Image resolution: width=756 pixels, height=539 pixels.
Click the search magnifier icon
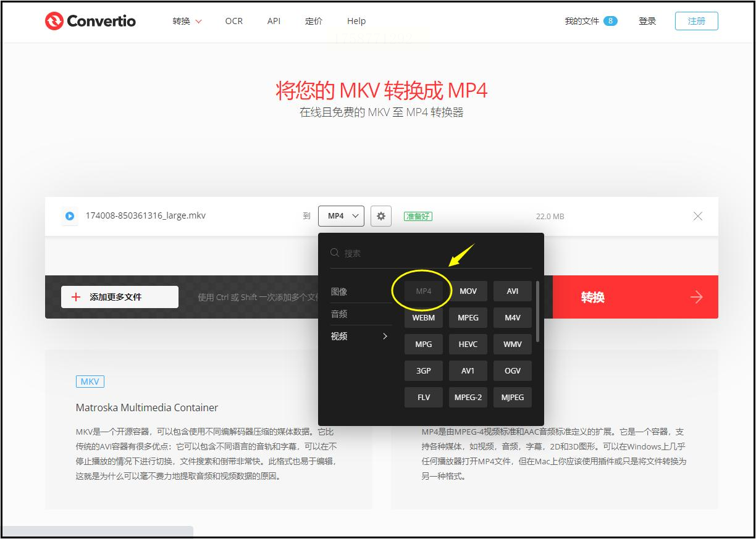[x=335, y=253]
